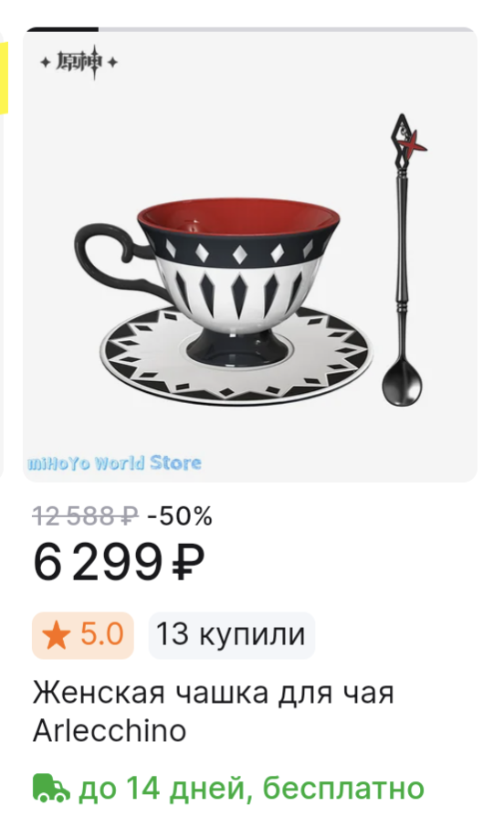This screenshot has width=504, height=817.
Task: Click the active black carousel indicator segment
Action: pyautogui.click(x=62, y=29)
